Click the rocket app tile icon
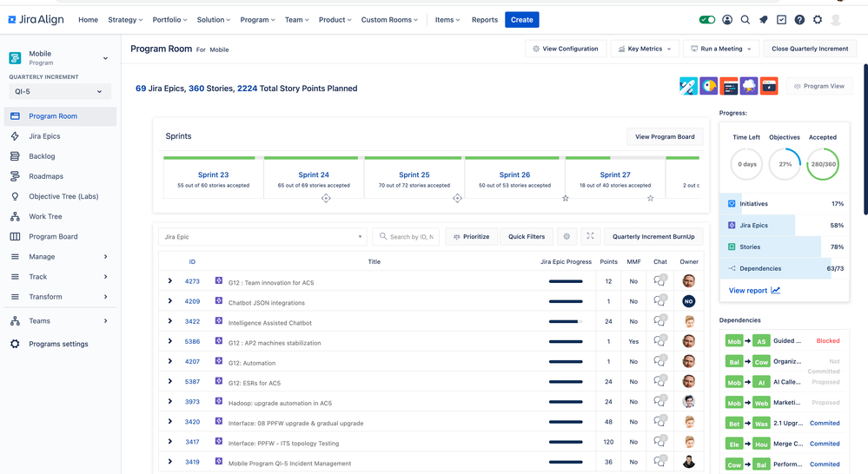 tap(688, 86)
